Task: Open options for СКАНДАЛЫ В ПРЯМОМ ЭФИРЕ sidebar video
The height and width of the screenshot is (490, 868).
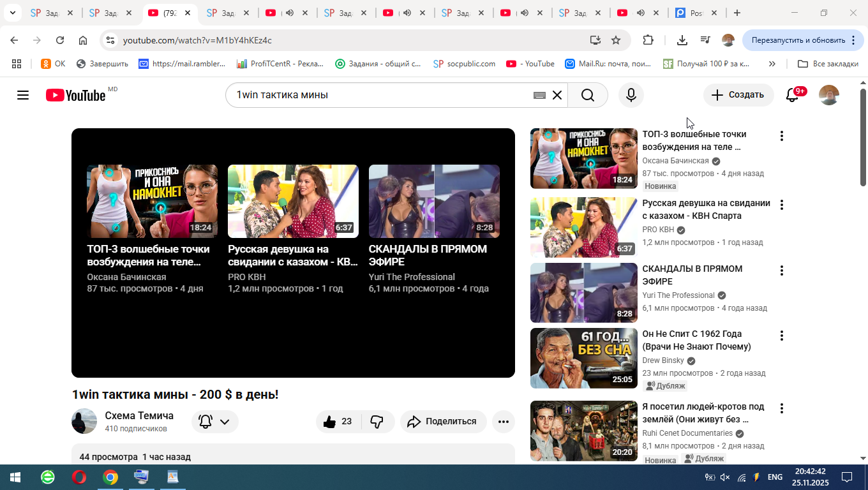Action: [781, 271]
